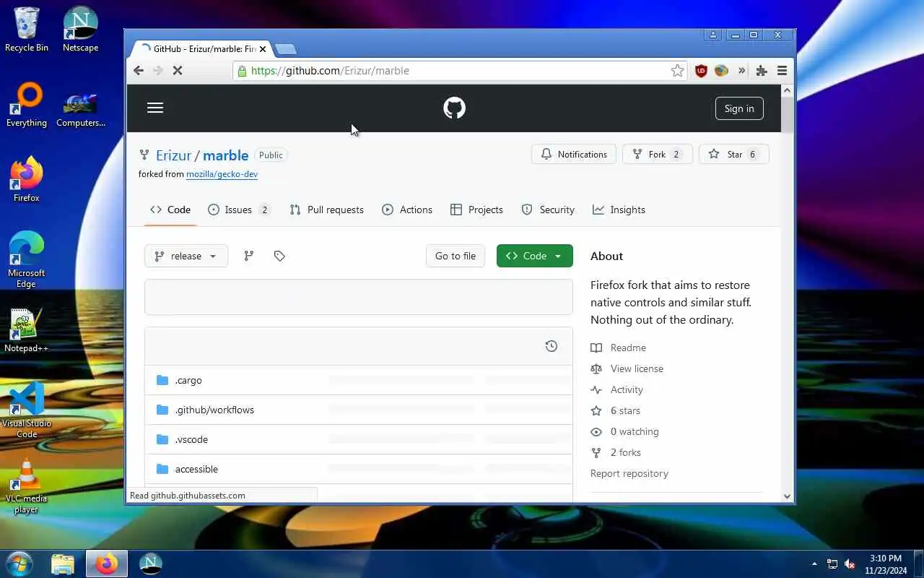
Task: Open the Actions tab
Action: click(407, 210)
